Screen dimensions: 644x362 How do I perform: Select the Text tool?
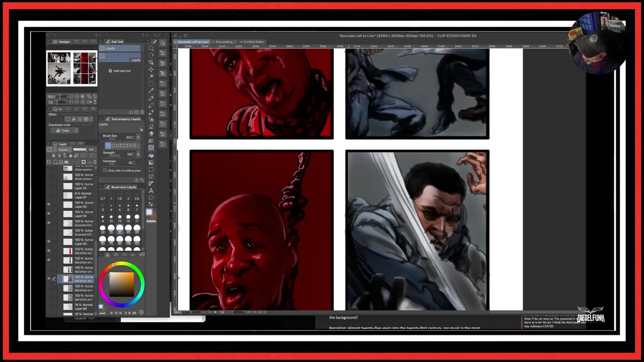151,191
